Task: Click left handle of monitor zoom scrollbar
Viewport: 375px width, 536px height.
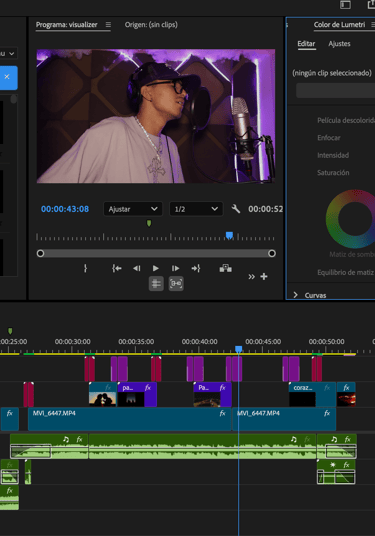Action: coord(40,253)
